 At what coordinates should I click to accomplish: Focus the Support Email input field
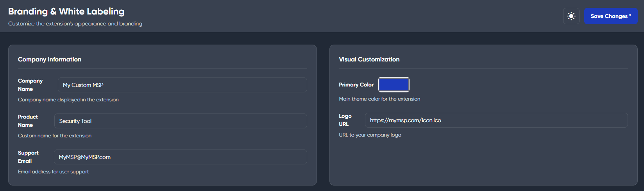click(181, 157)
